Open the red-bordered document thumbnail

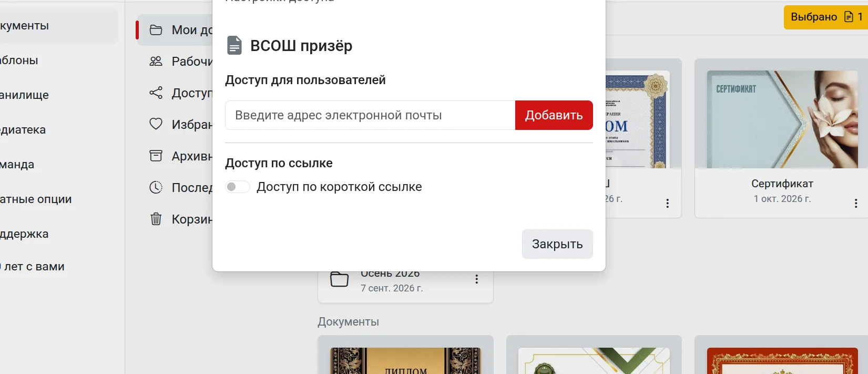pyautogui.click(x=782, y=361)
